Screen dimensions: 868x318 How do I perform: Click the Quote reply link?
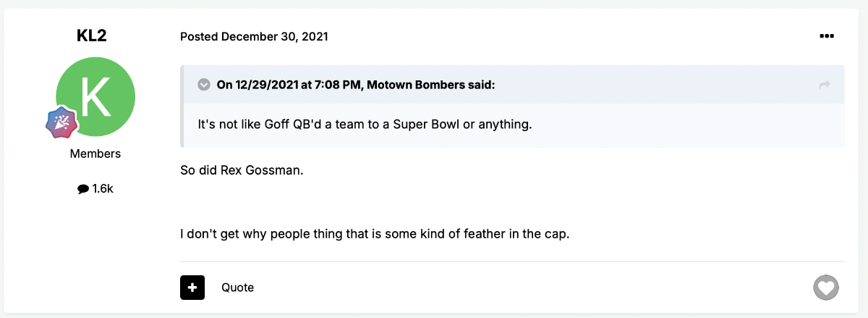[238, 288]
